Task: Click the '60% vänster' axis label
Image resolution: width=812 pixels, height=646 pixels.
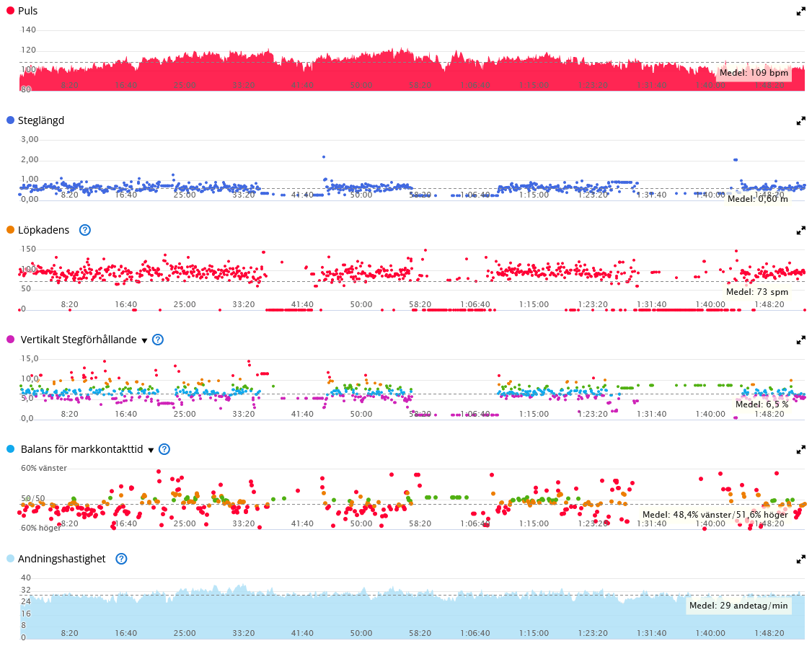Action: point(44,469)
